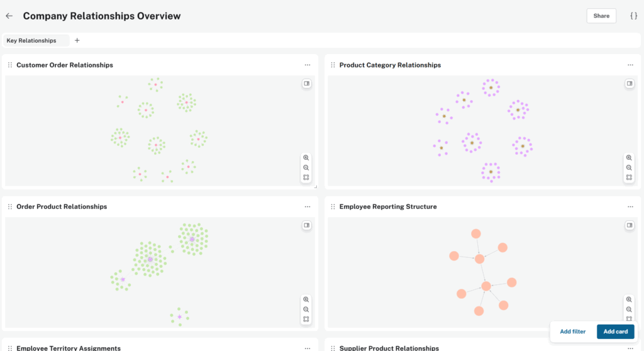
Task: Click the Add card button
Action: (615, 331)
